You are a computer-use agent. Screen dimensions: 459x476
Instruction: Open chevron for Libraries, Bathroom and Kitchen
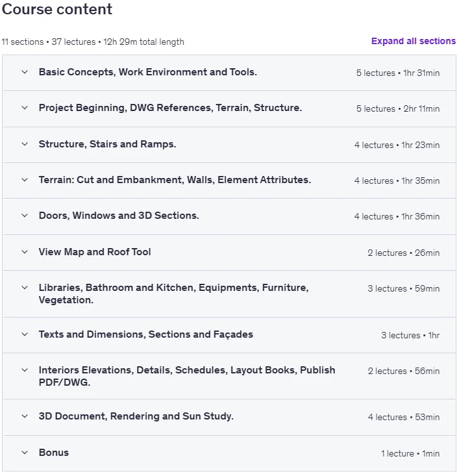tap(25, 288)
